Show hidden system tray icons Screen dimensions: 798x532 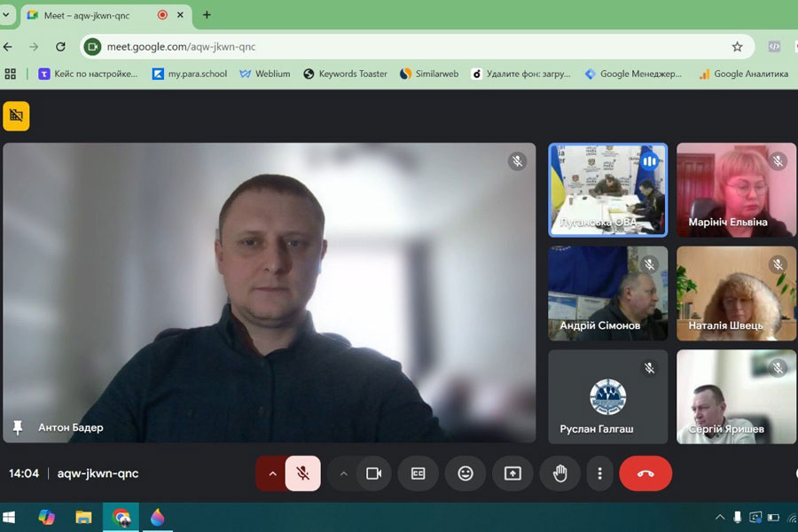point(720,518)
